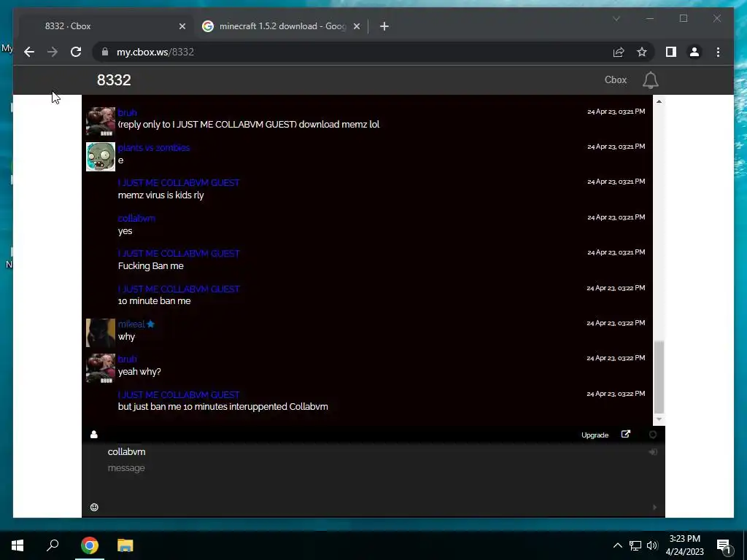The height and width of the screenshot is (560, 747).
Task: Open the browser side panel
Action: coord(671,52)
